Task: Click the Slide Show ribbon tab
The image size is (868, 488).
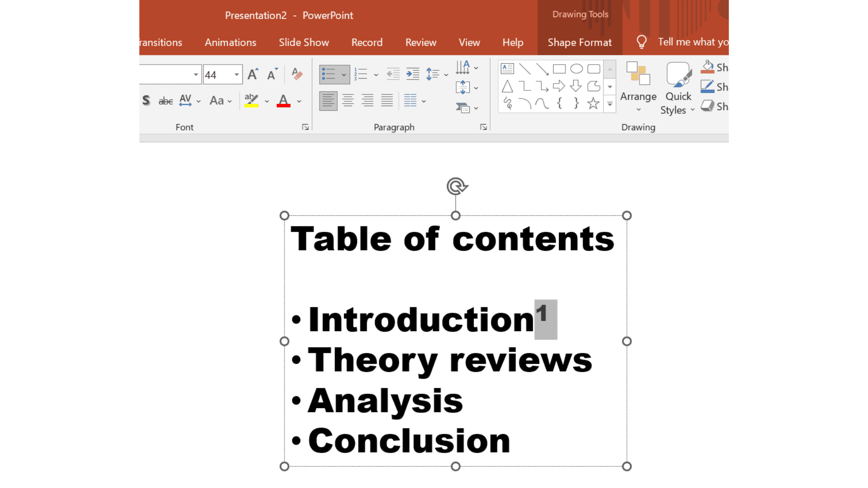Action: pos(303,42)
